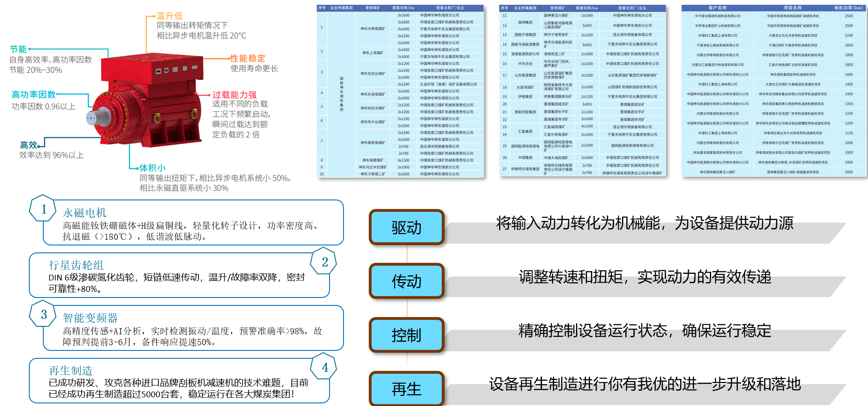Click the 1350 power value cell
The image size is (868, 406).
849,104
